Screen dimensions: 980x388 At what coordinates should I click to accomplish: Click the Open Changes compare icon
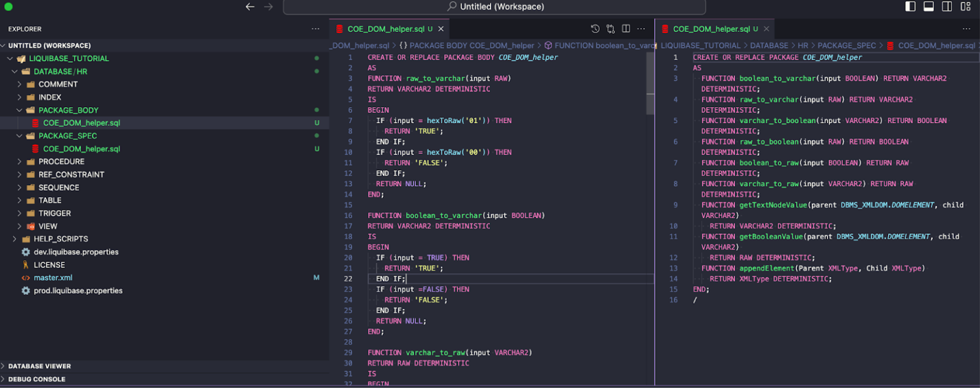pyautogui.click(x=611, y=29)
